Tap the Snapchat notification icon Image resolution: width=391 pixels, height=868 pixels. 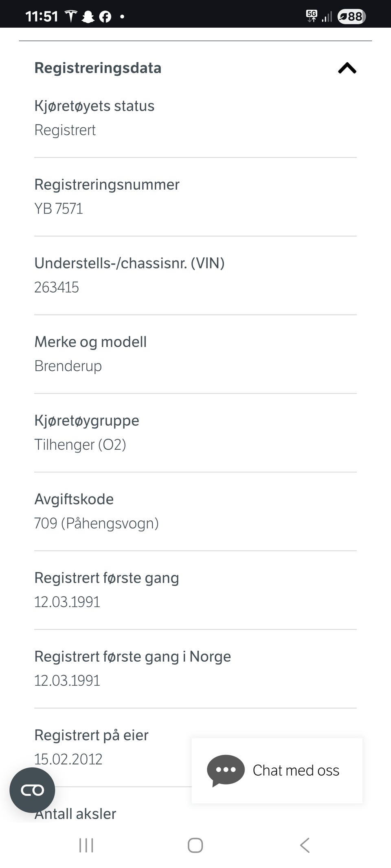click(x=88, y=17)
